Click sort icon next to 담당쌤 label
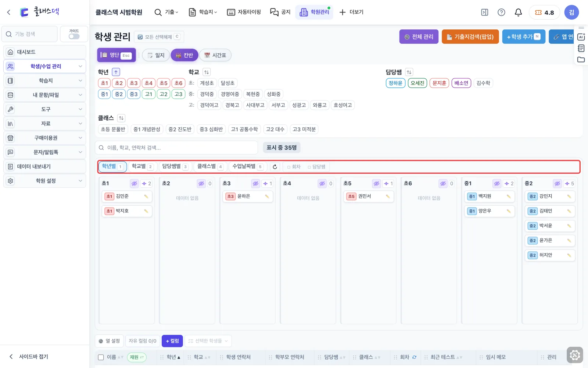Screen dimensions: 588x368 (x=409, y=72)
